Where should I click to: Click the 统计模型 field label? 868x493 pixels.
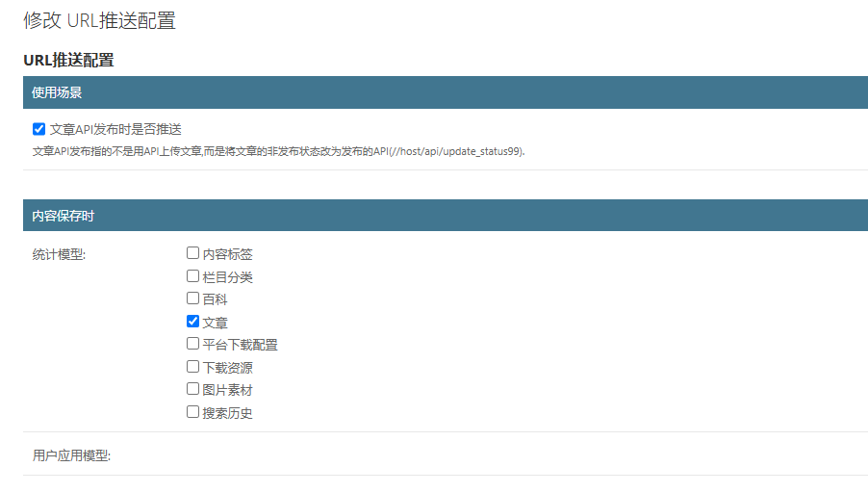tap(60, 255)
